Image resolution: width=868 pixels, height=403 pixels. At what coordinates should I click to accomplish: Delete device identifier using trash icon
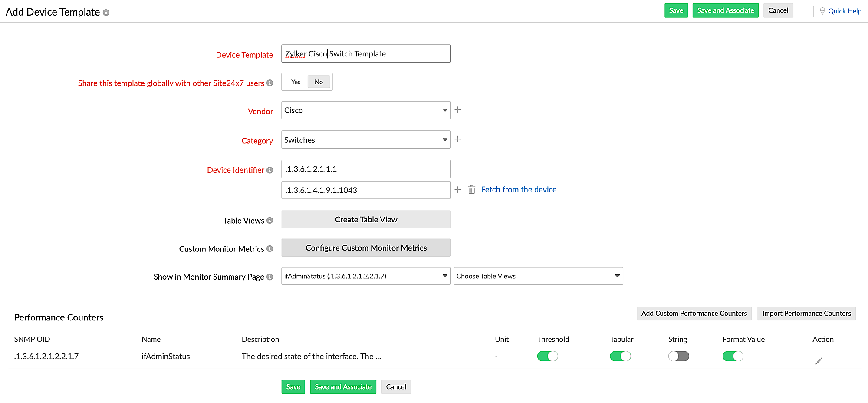tap(472, 190)
